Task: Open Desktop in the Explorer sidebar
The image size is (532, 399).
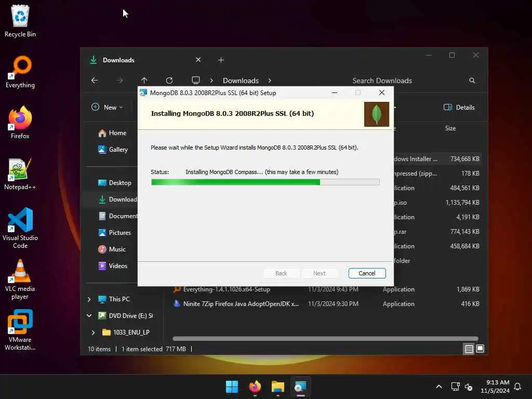Action: pyautogui.click(x=115, y=183)
